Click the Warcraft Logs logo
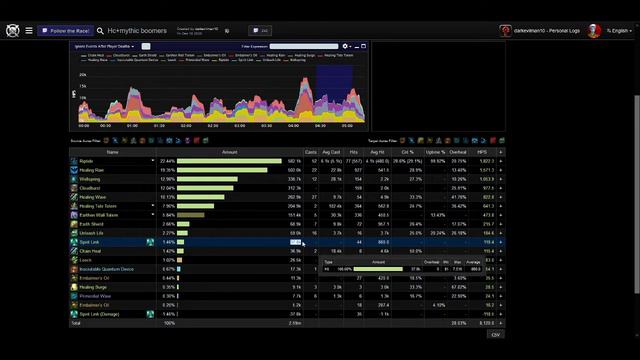The width and height of the screenshot is (640, 360). [x=12, y=31]
